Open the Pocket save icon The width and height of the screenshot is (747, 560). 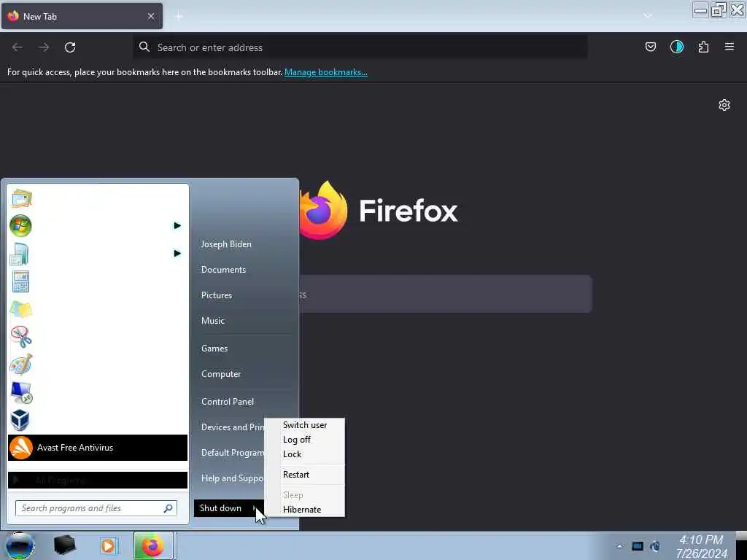tap(650, 47)
